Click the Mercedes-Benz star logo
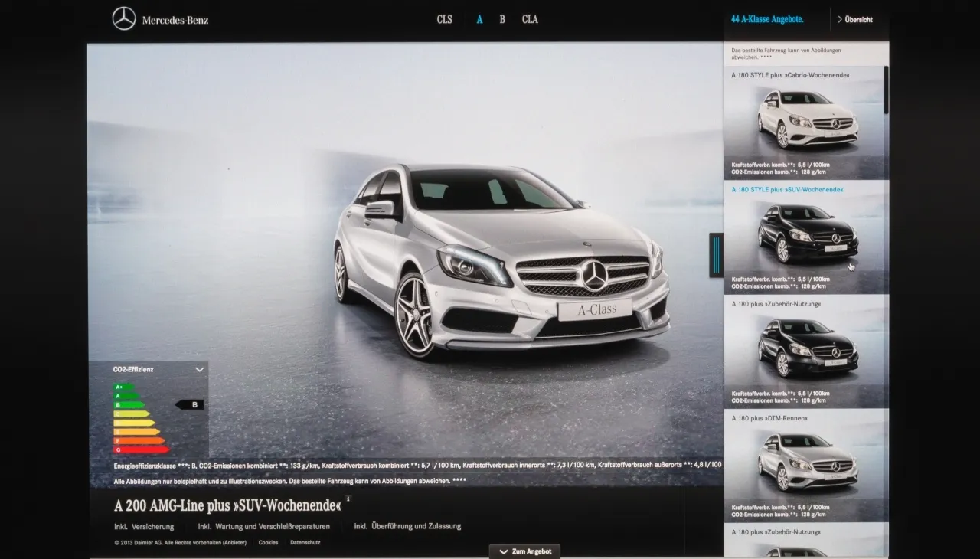This screenshot has width=980, height=559. tap(124, 19)
